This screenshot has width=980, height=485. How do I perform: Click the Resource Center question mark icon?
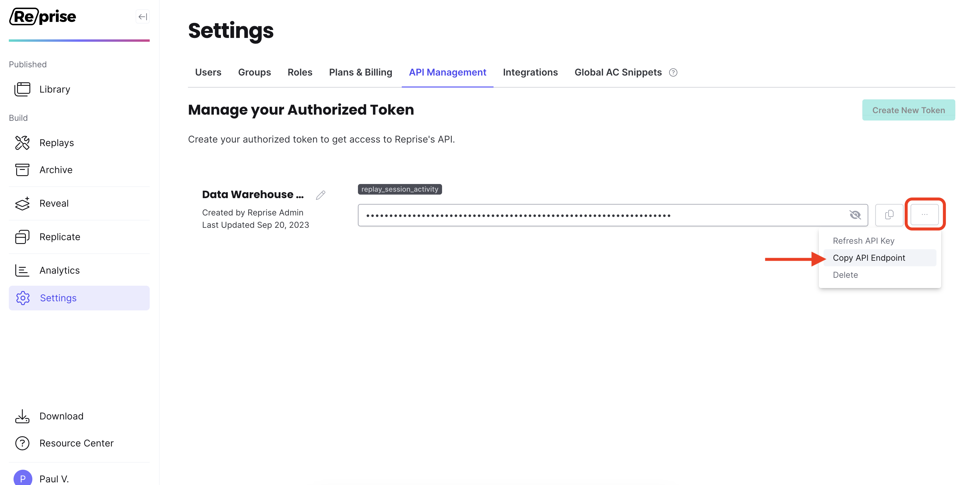tap(22, 443)
